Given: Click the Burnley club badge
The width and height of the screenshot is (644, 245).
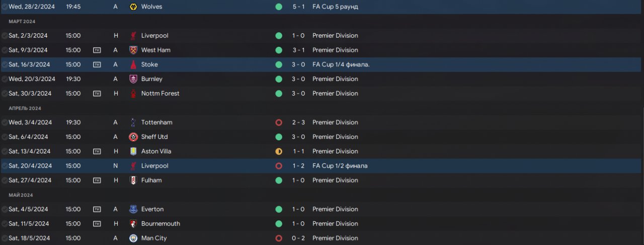Looking at the screenshot, I should coord(133,79).
